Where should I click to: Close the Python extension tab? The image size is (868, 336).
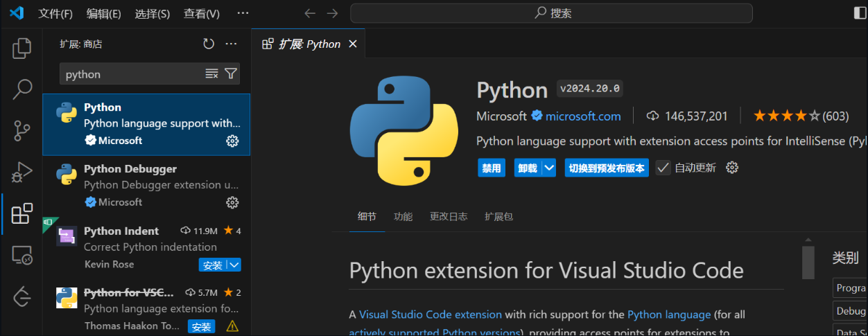tap(352, 44)
